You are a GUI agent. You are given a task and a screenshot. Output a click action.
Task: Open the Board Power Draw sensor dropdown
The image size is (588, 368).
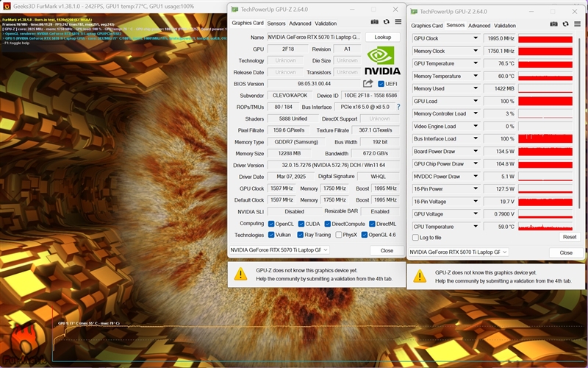475,152
